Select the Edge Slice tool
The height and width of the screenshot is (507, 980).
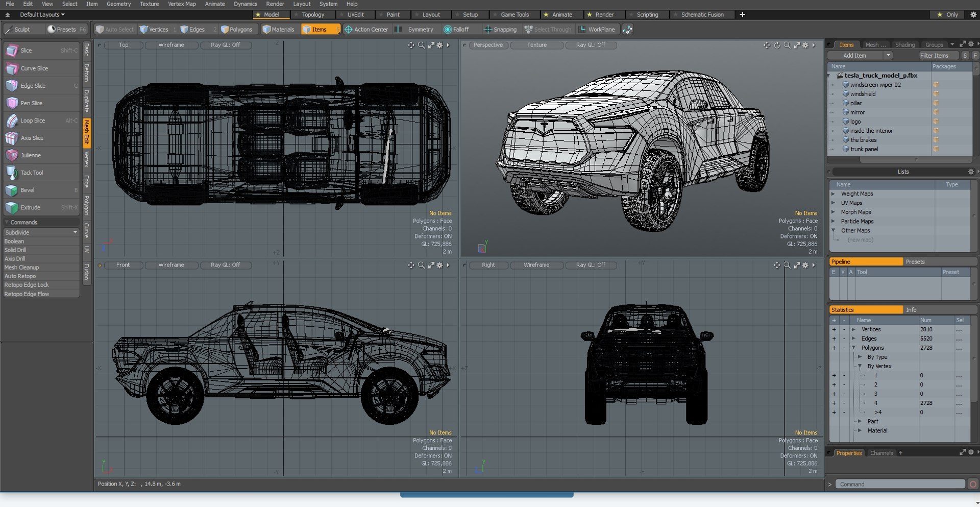[41, 85]
